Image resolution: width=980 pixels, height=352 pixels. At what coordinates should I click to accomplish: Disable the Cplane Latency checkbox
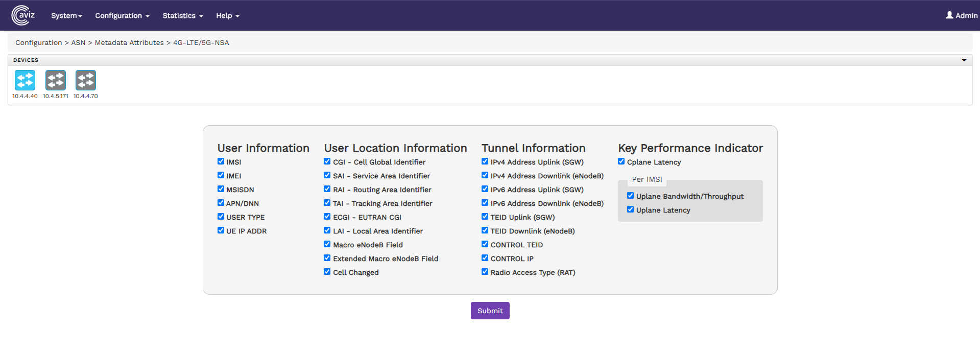(622, 161)
